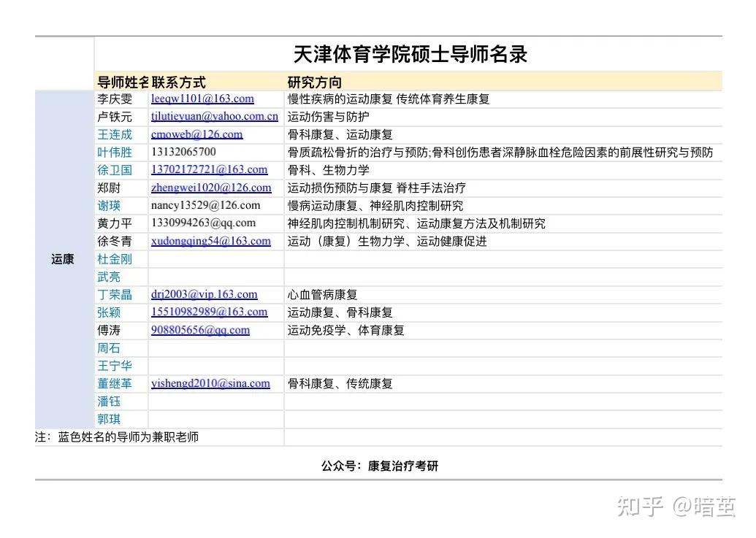
Task: Select the note 蓝色姓名的导师为兼职老师
Action: 129,437
